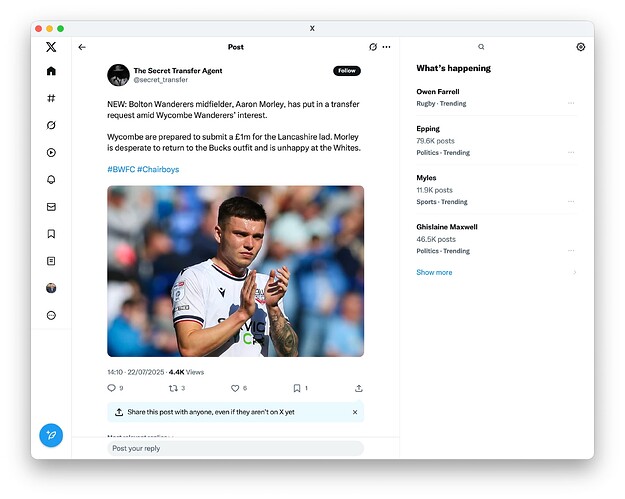Expand Show more trends
Image resolution: width=625 pixels, height=499 pixels.
434,272
